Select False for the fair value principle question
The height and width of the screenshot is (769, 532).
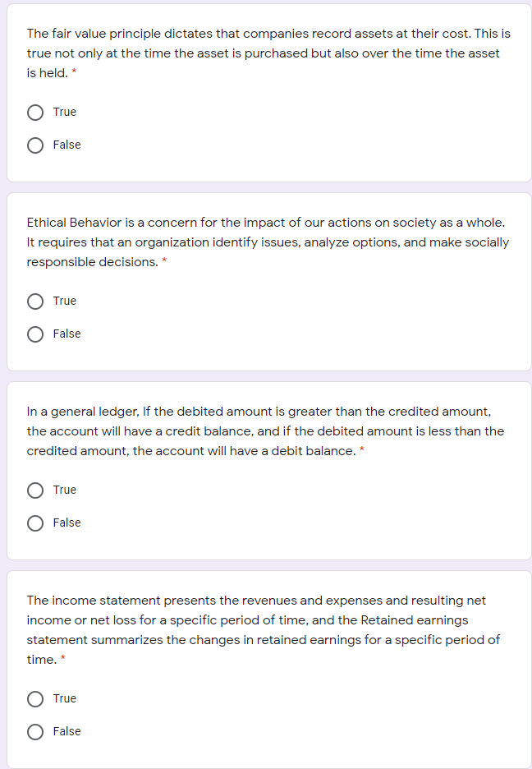pos(35,145)
